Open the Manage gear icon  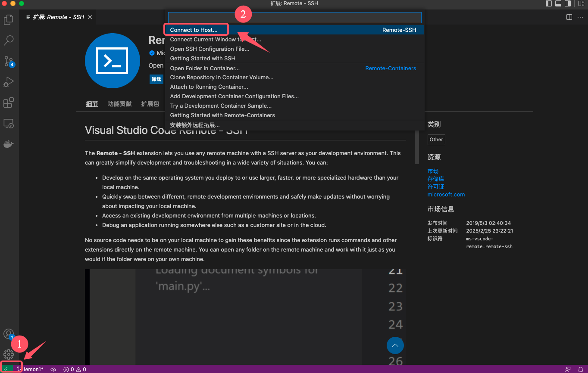point(9,354)
